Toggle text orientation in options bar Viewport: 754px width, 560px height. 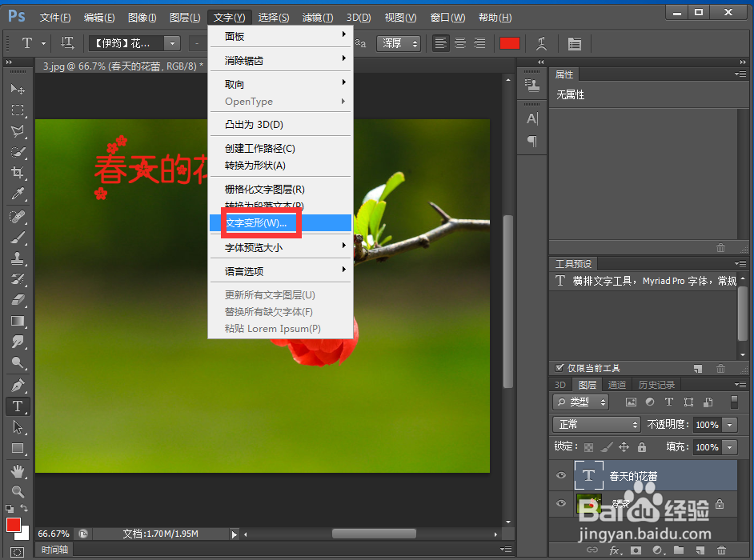pos(67,43)
